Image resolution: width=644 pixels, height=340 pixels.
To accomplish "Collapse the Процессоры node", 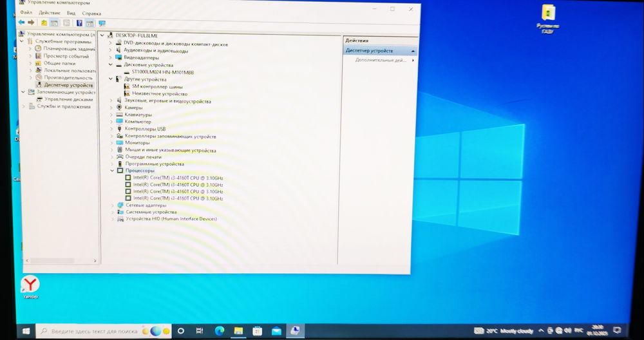I will click(111, 171).
